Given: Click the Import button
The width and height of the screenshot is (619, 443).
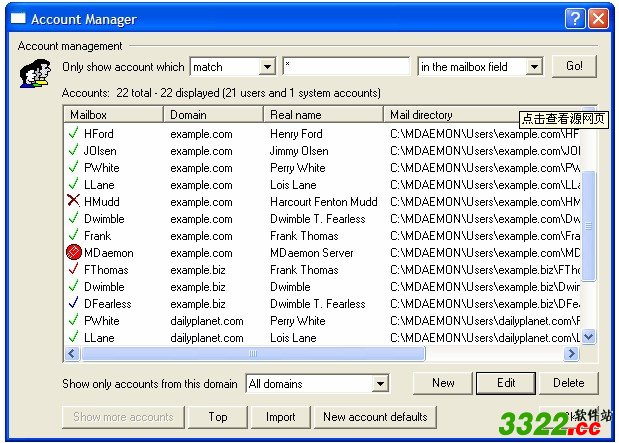Looking at the screenshot, I should [281, 417].
